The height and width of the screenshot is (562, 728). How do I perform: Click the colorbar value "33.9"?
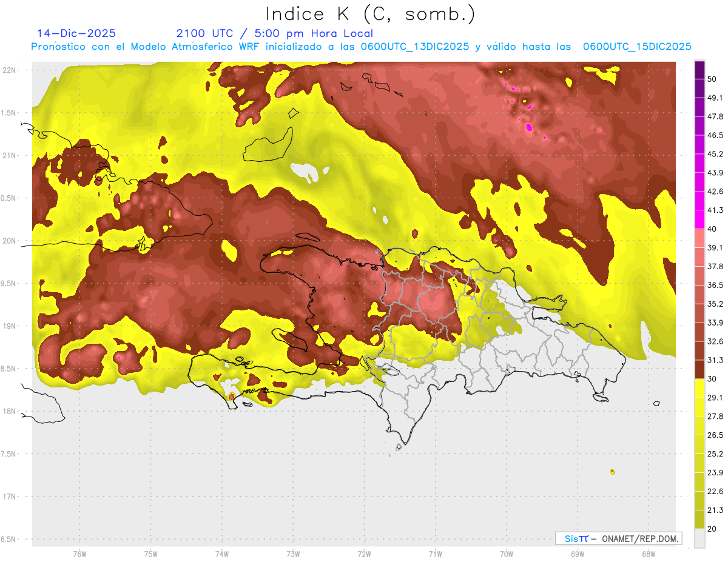click(715, 323)
